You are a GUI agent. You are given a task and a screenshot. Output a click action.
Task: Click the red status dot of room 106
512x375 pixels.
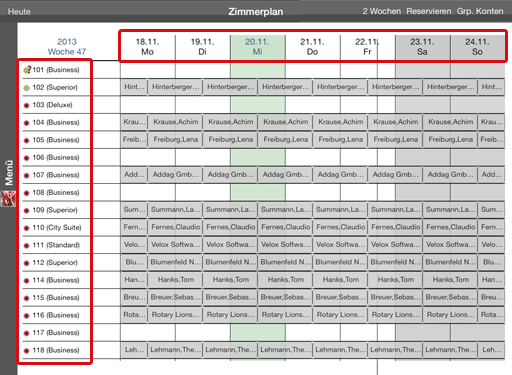pos(26,158)
